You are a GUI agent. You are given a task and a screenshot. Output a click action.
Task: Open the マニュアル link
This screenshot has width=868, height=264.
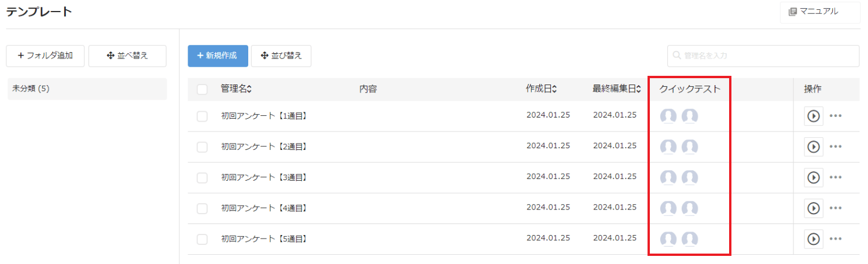tap(819, 12)
